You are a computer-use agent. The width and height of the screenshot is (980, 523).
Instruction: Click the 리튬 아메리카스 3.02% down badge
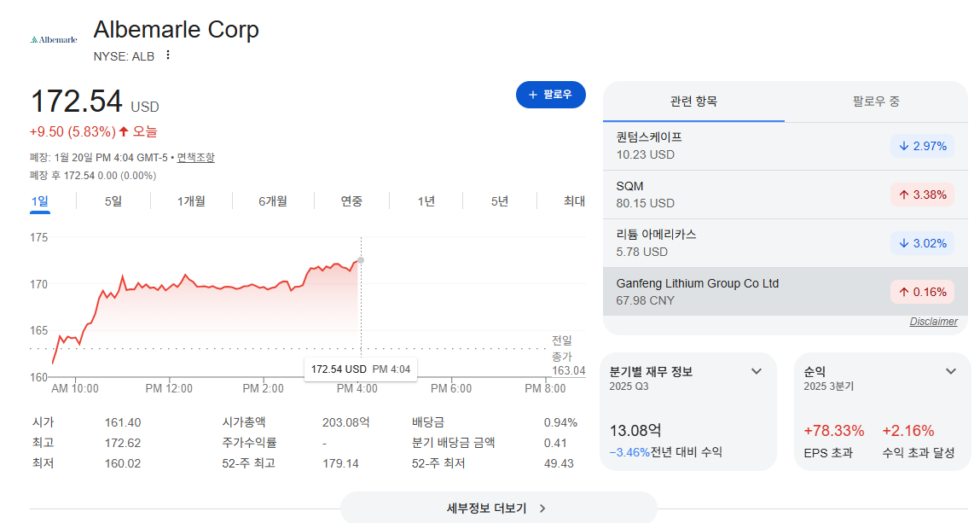923,244
